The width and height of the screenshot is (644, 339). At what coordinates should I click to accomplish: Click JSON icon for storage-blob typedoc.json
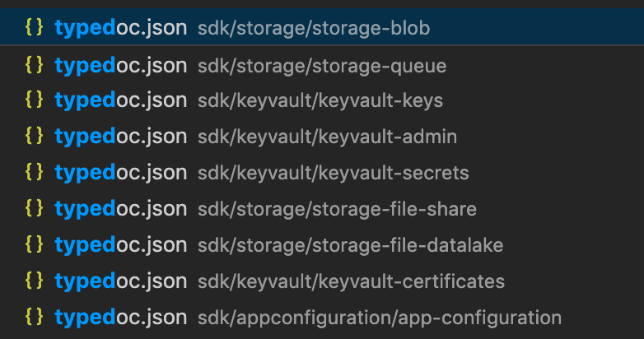34,27
